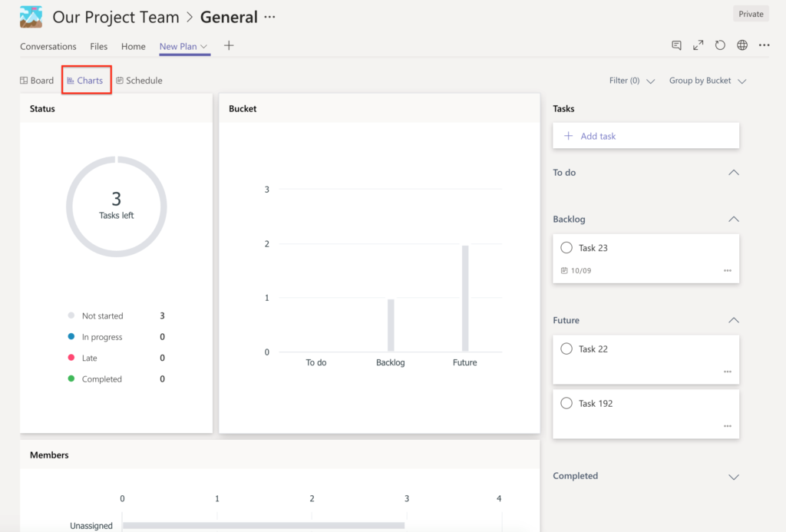
Task: Click the Future bar in Bucket chart
Action: (465, 299)
